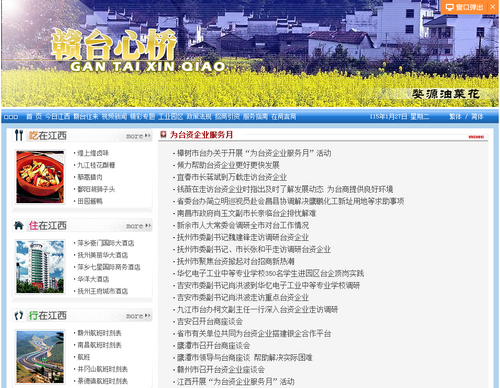This screenshot has width=500, height=388.
Task: Open 招商引资 in the navigation bar
Action: (227, 116)
